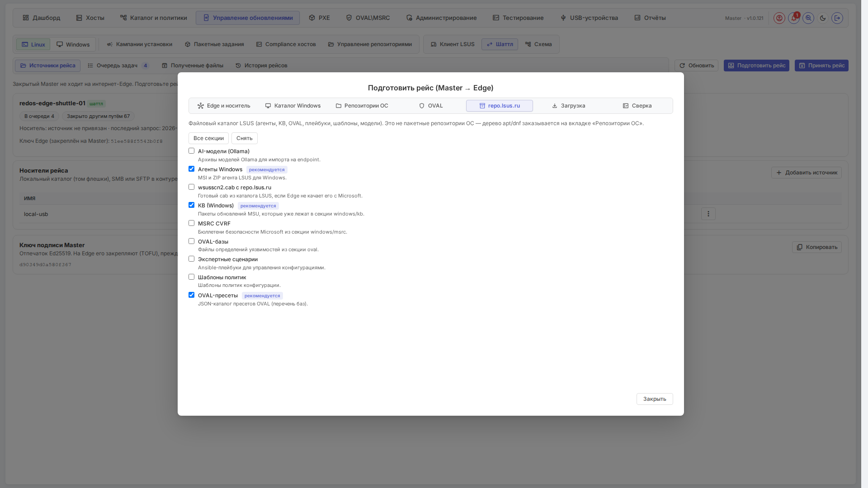
Task: Click Принять рейс button
Action: point(821,66)
